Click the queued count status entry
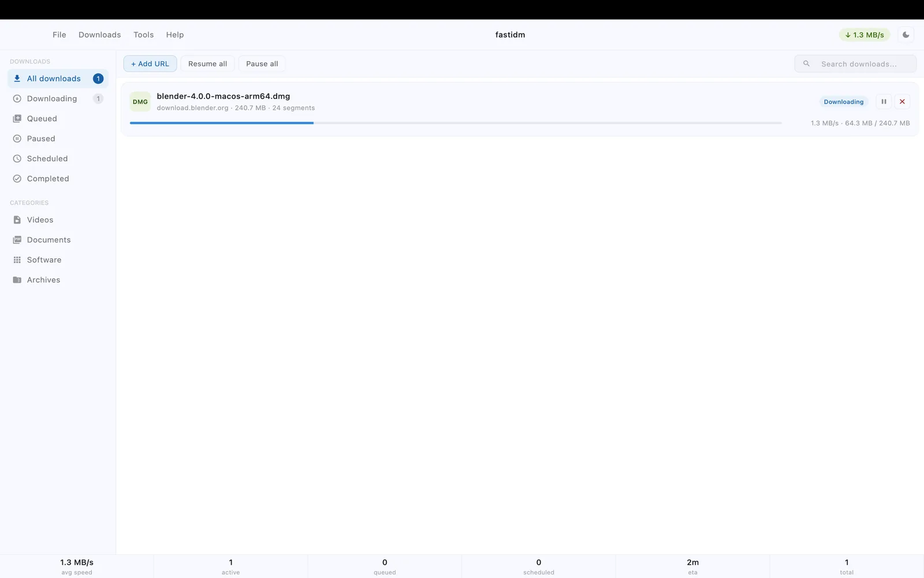Image resolution: width=924 pixels, height=578 pixels. (x=385, y=566)
